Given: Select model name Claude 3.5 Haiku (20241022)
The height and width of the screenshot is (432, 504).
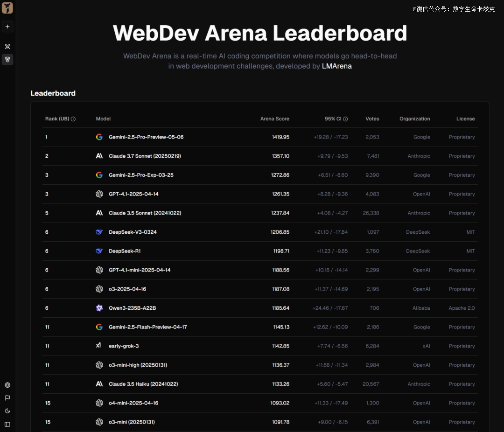Looking at the screenshot, I should (143, 384).
